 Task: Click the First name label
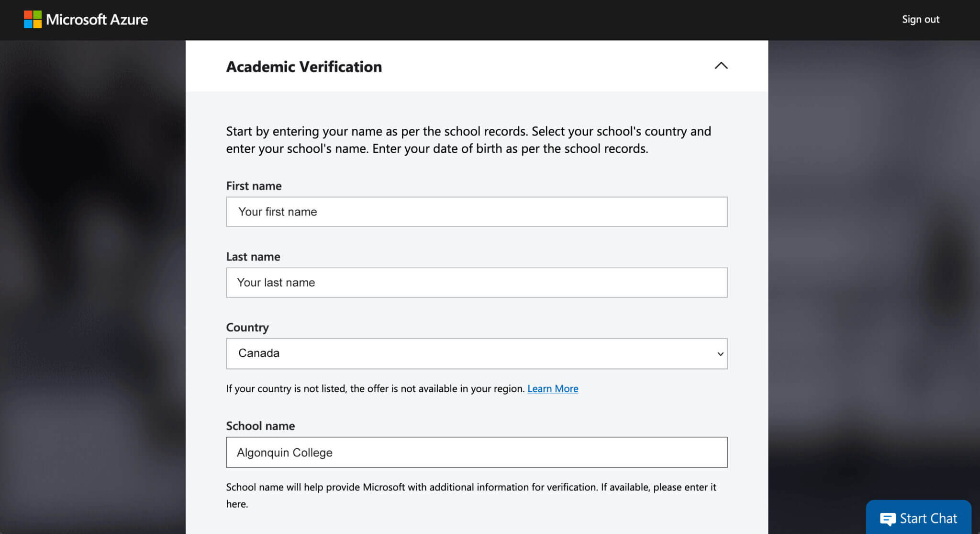point(254,186)
